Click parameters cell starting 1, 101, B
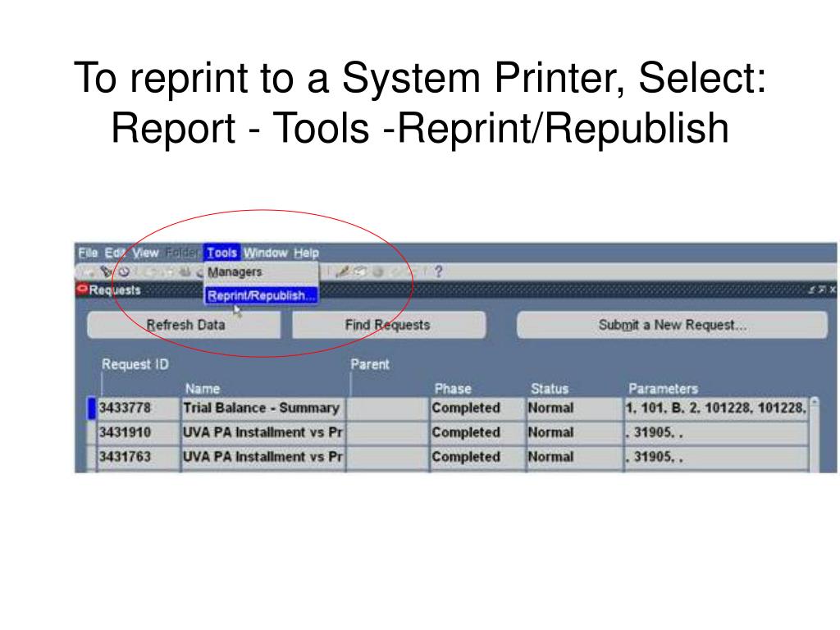 (x=715, y=409)
